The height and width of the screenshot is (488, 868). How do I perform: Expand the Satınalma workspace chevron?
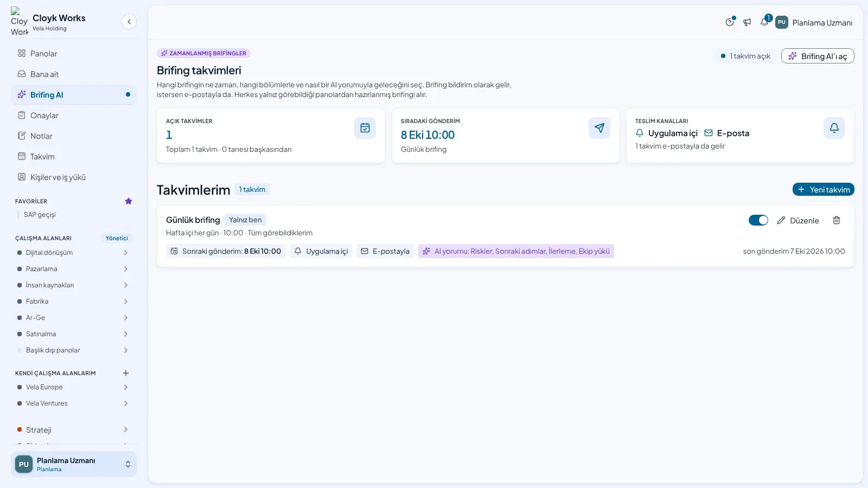coord(126,334)
